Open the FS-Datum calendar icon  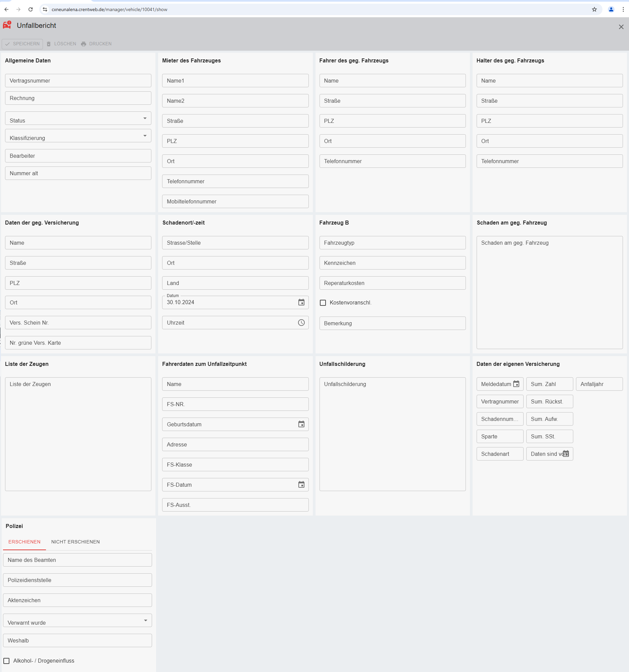pyautogui.click(x=301, y=484)
